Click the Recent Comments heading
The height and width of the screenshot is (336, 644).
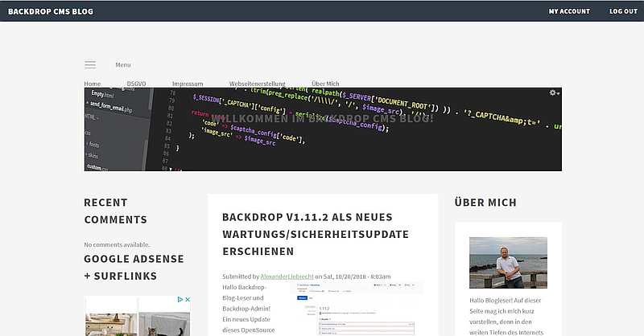coord(115,211)
